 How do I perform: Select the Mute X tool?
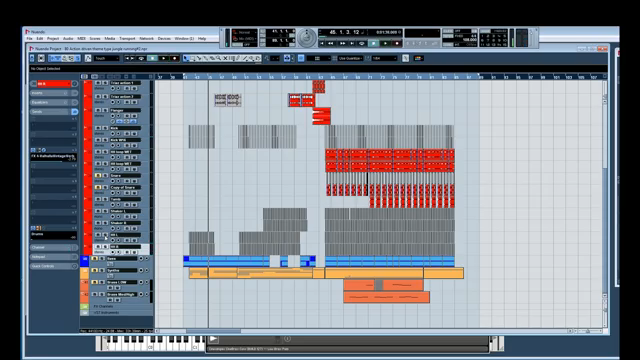pos(225,58)
